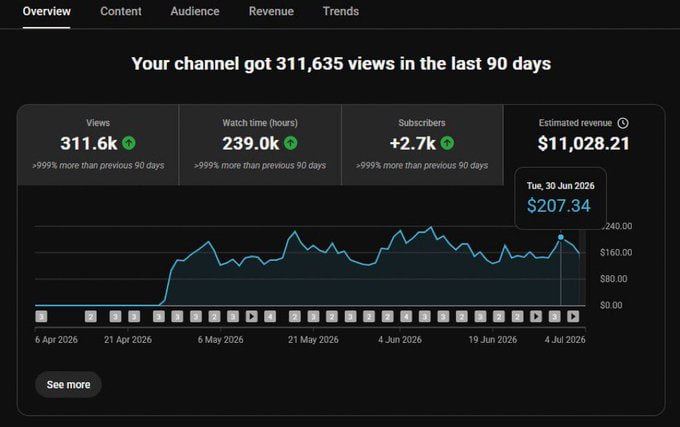Select the Views metric card
680x427 pixels.
(98, 145)
